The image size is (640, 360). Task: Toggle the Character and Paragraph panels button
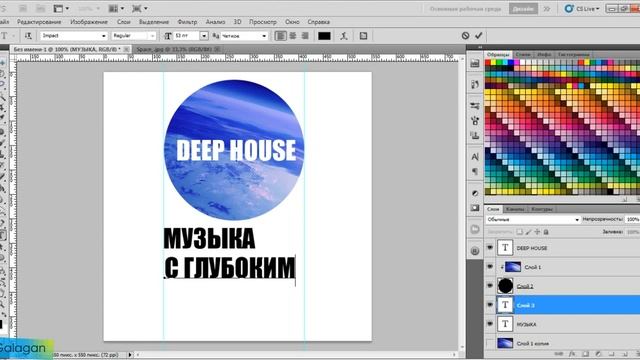pos(363,36)
